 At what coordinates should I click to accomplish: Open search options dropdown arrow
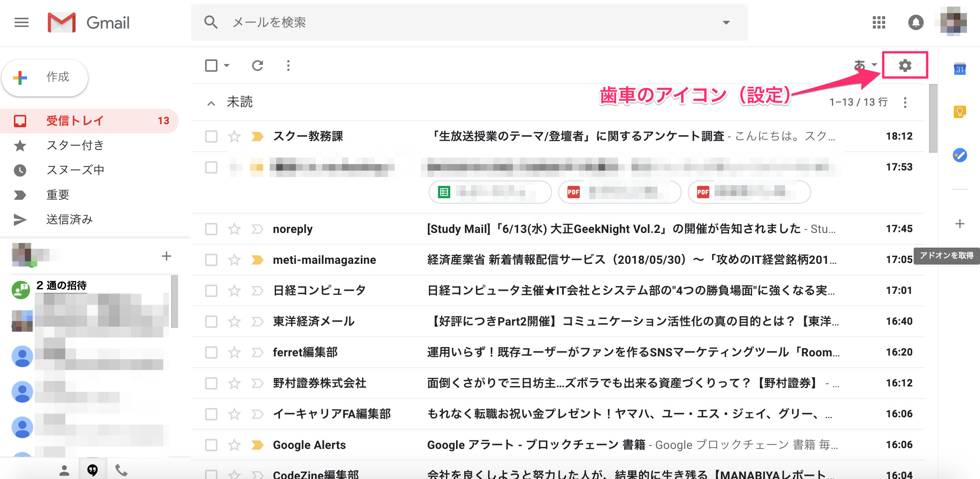click(726, 22)
